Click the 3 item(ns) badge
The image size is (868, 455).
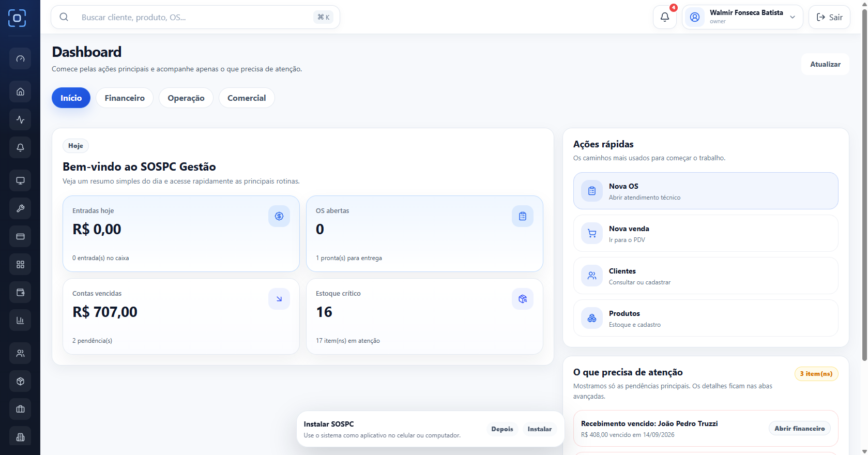(816, 374)
